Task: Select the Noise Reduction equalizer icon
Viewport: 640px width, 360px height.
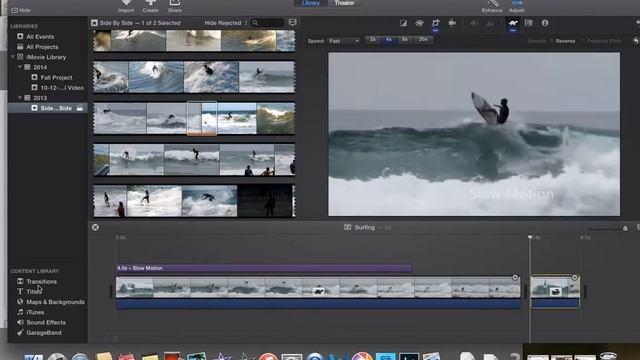Action: [x=490, y=23]
